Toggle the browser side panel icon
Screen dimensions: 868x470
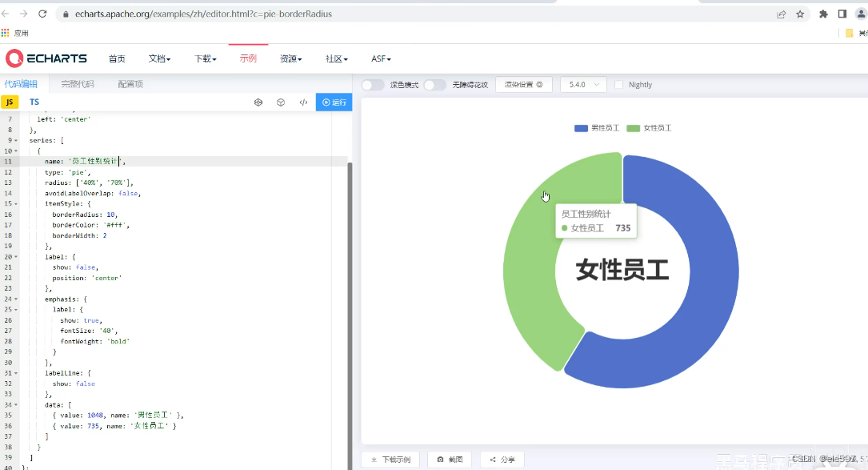coord(842,14)
